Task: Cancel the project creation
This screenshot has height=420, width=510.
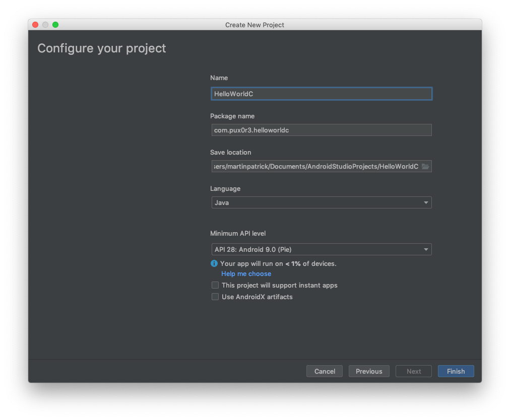Action: [x=324, y=371]
